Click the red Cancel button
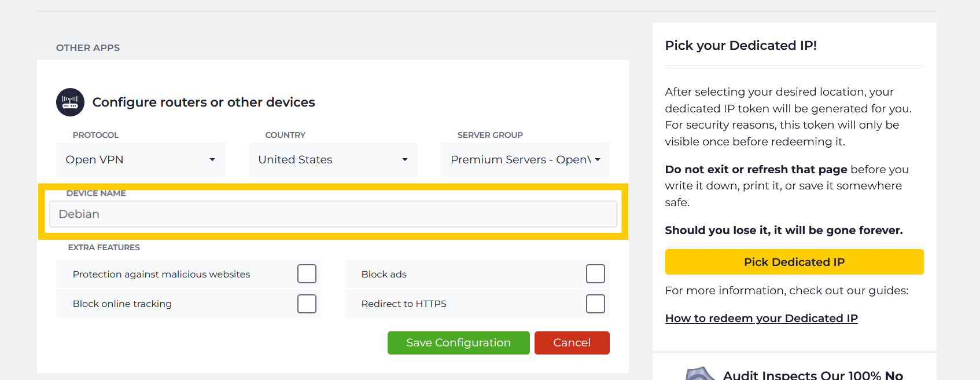This screenshot has height=380, width=980. tap(572, 343)
